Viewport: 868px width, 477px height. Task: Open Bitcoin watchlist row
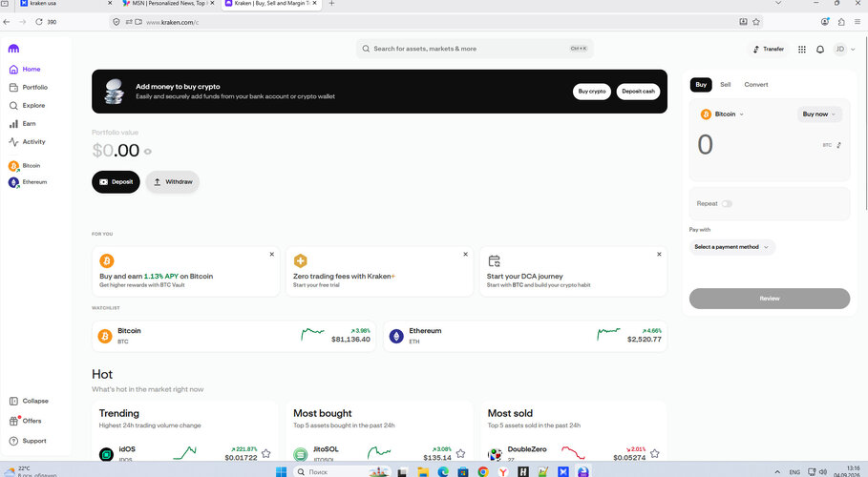point(234,337)
